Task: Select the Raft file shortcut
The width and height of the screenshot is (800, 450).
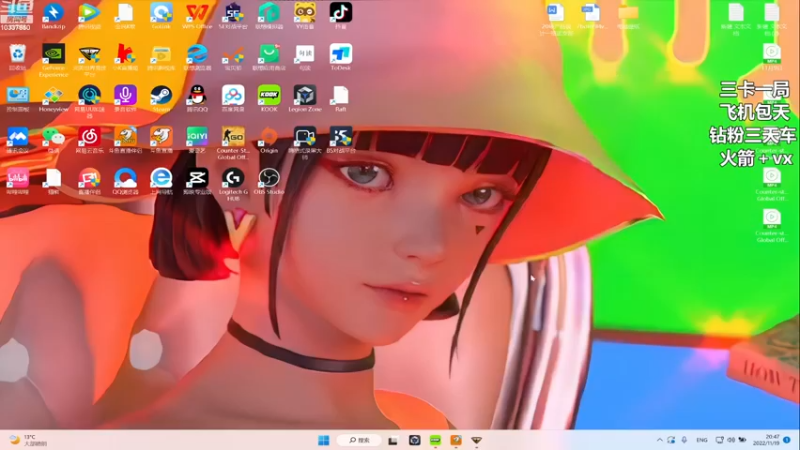Action: pos(340,98)
